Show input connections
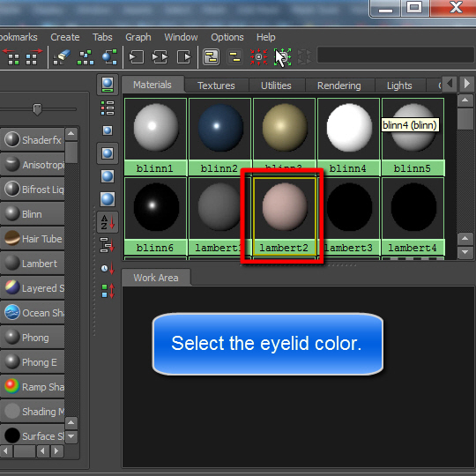Screen dimensions: 476x476 pyautogui.click(x=137, y=57)
